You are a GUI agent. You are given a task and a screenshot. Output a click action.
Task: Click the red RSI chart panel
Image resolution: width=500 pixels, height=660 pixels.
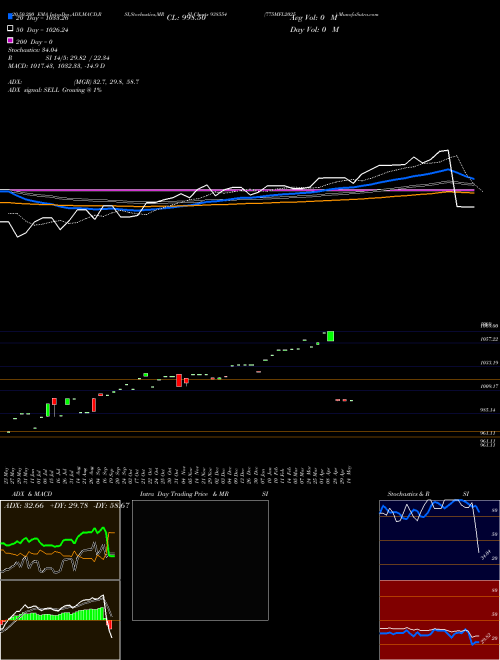[x=439, y=620]
